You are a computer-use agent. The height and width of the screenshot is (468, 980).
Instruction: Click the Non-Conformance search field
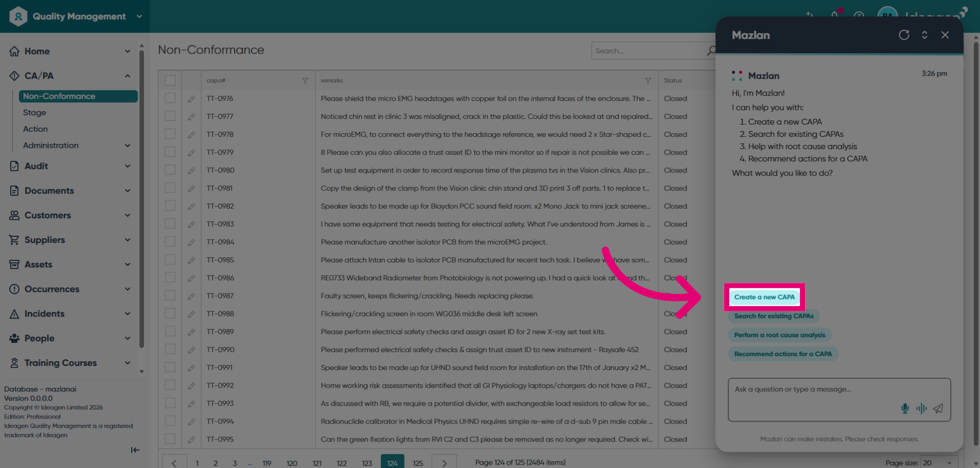[x=650, y=51]
